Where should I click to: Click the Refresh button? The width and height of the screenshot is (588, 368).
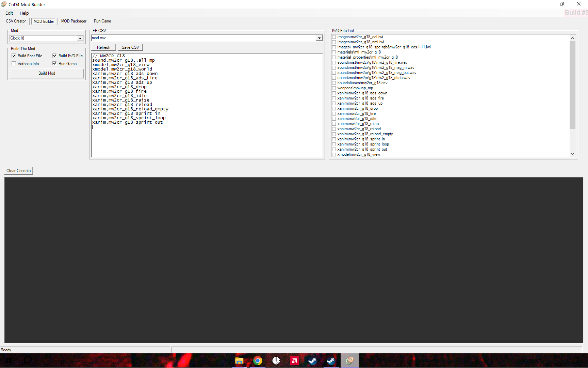click(103, 47)
